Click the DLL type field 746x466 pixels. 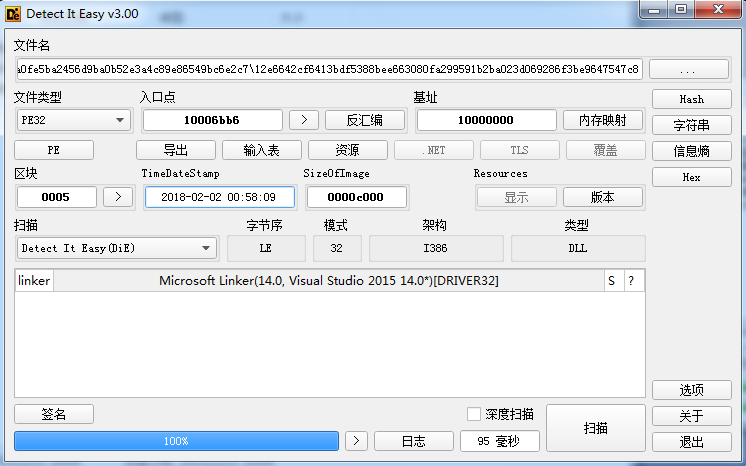(x=578, y=248)
